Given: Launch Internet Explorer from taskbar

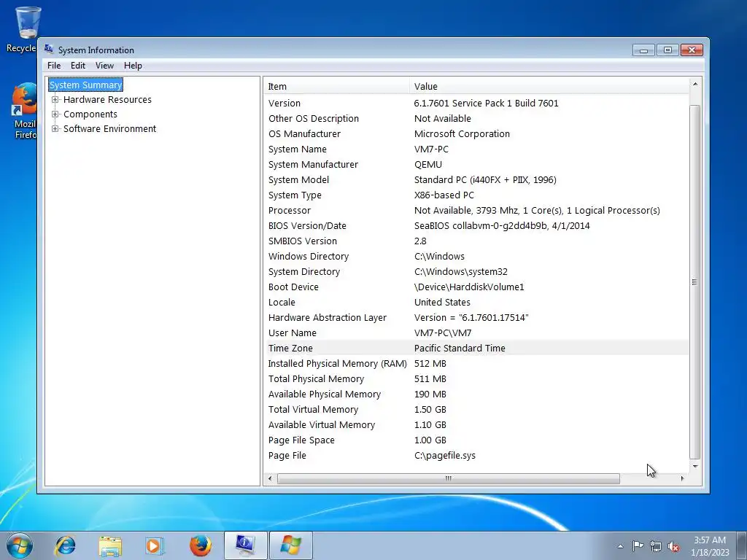Looking at the screenshot, I should 65,545.
